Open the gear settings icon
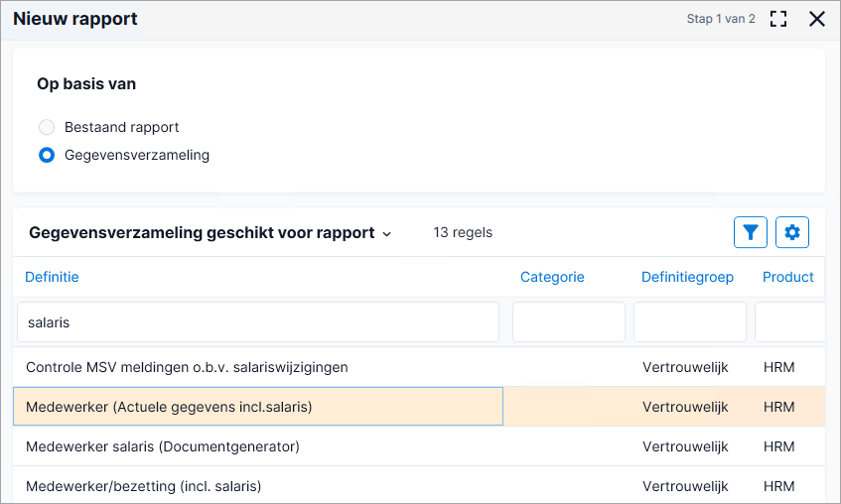The width and height of the screenshot is (841, 504). 792,232
